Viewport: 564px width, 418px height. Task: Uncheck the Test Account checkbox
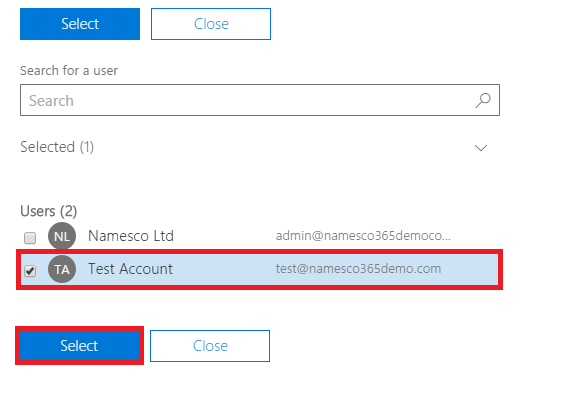click(30, 271)
